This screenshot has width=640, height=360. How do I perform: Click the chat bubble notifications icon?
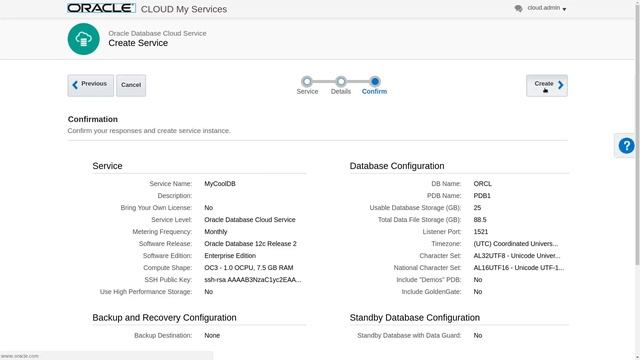point(518,9)
